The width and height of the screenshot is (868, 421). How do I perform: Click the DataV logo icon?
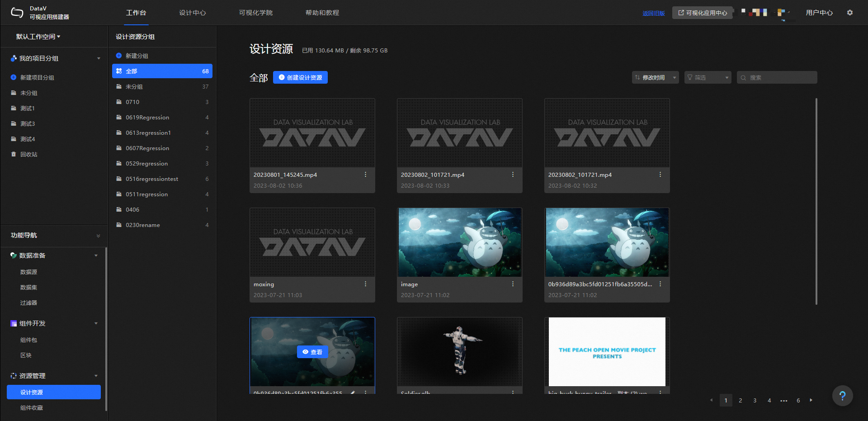17,13
